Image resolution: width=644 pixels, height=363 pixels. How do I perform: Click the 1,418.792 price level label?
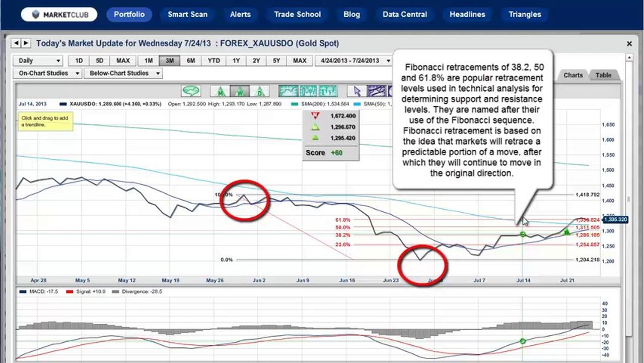tap(588, 195)
